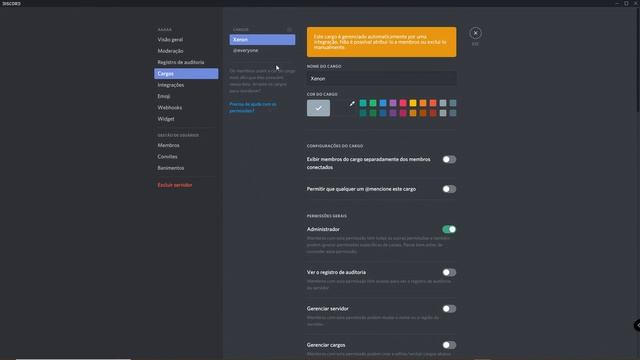This screenshot has height=360, width=640.
Task: Select the dark red swatch in bottom row
Action: pos(433,113)
